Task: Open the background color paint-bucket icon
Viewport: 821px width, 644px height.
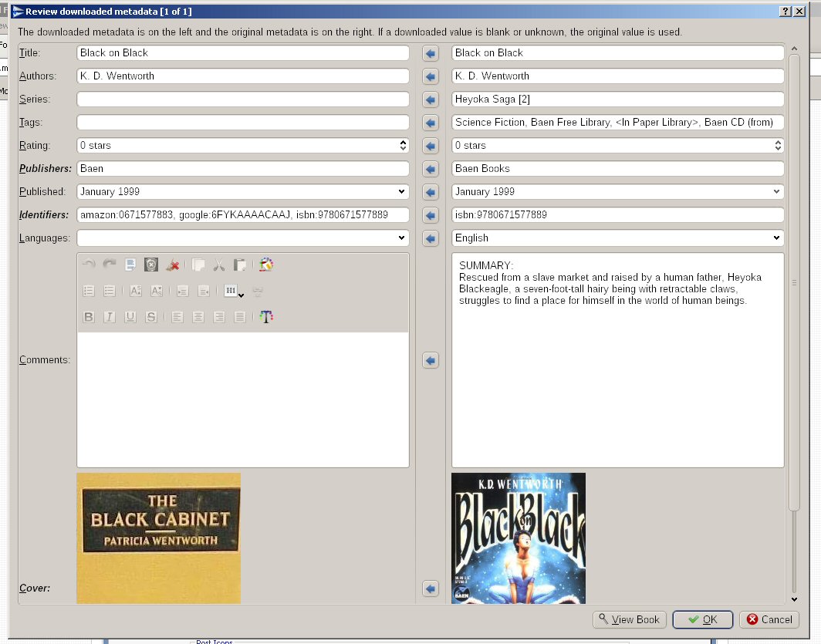Action: [266, 265]
